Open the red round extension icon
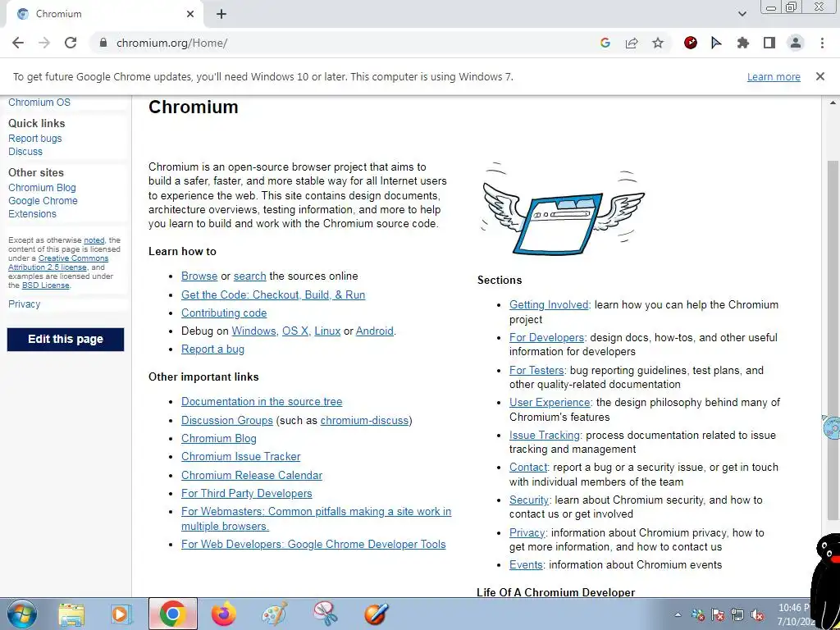This screenshot has width=840, height=630. (691, 43)
